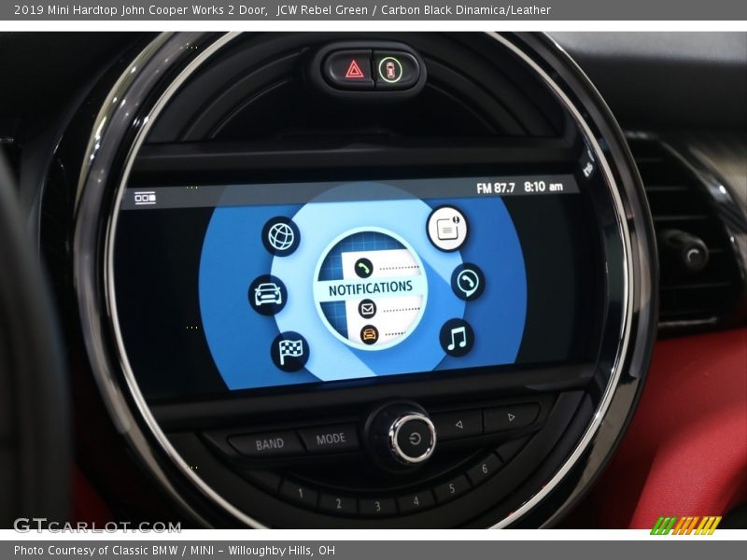
Task: Click the GTCarLot.com logo
Action: pos(98,525)
